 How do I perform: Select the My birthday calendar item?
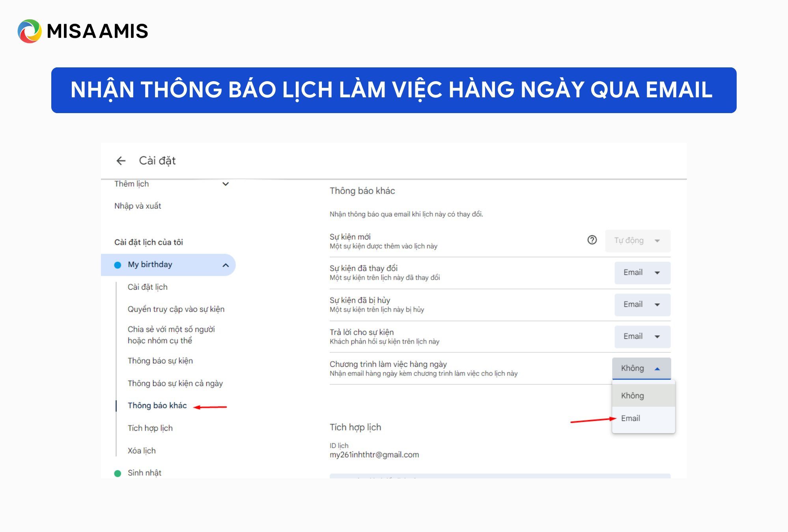click(168, 265)
